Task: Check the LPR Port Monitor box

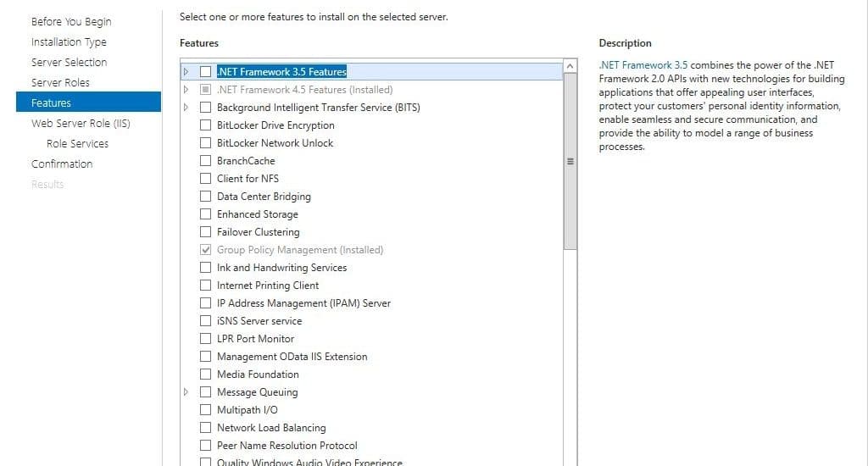Action: (x=205, y=338)
